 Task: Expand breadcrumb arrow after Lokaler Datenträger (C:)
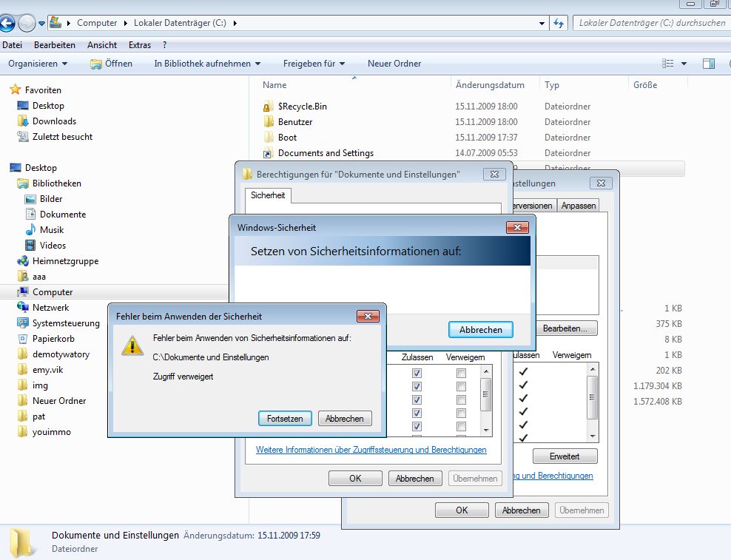pos(235,23)
